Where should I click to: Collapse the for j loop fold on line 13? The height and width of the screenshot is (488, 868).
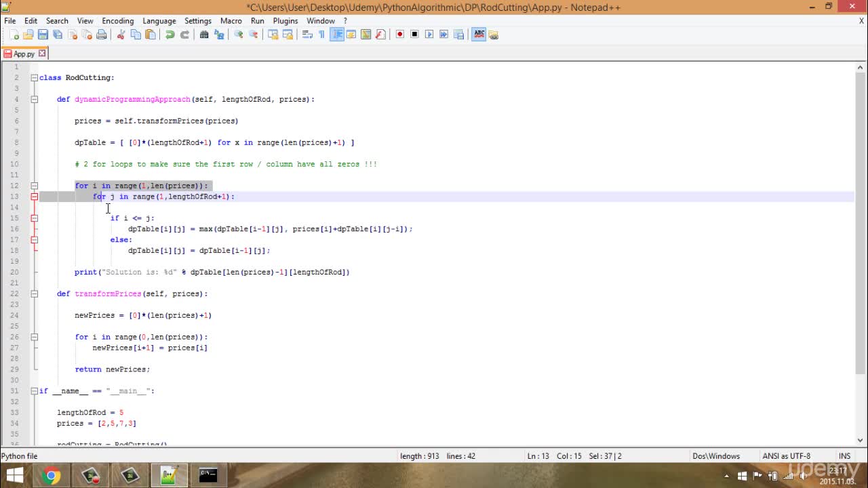coord(34,197)
